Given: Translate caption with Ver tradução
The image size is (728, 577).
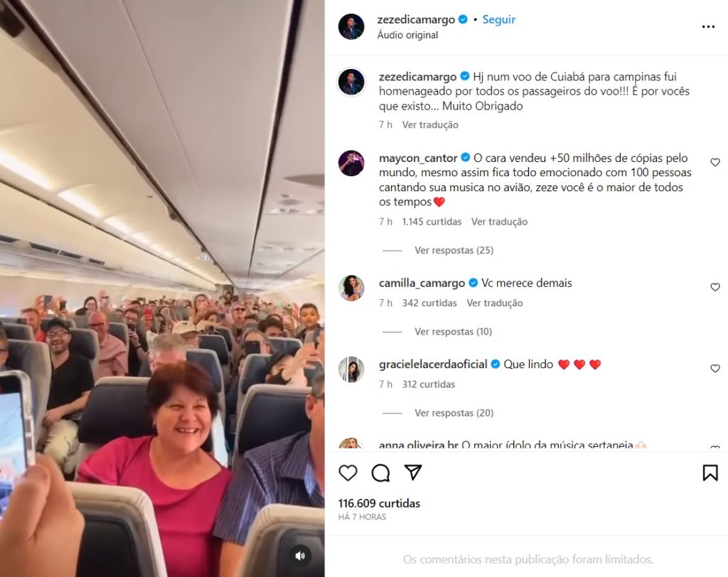Looking at the screenshot, I should point(430,124).
